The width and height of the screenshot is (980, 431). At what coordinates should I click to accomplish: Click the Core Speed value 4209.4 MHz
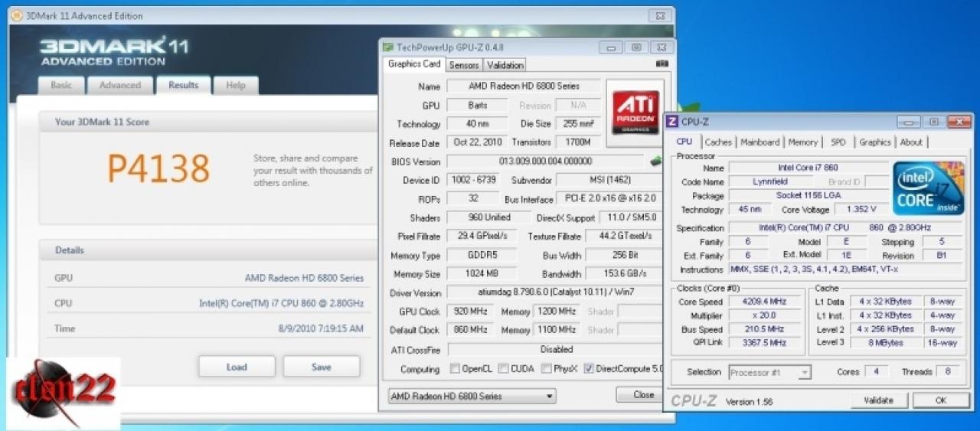pyautogui.click(x=766, y=302)
